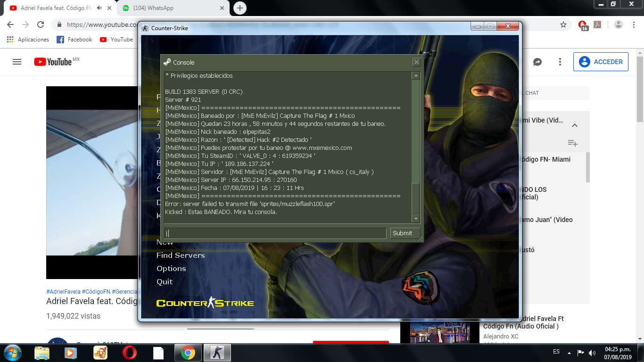The image size is (644, 362).
Task: Open Aplicaciones bookmarks shortcut
Action: tap(28, 40)
